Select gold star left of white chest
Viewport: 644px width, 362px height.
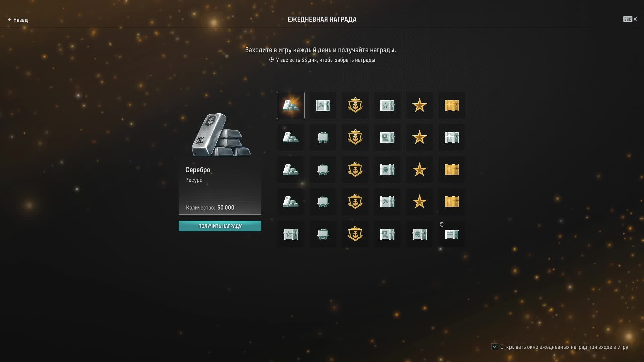[419, 137]
